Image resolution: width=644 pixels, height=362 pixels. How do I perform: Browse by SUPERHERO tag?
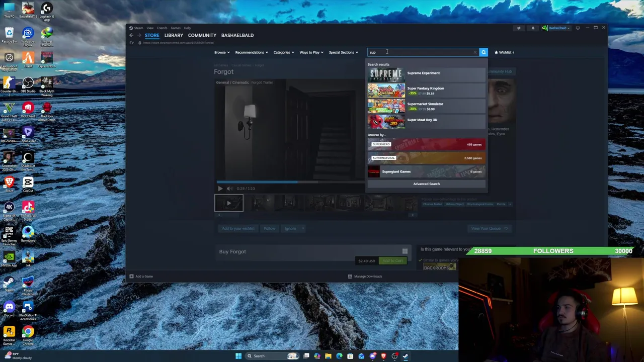427,144
